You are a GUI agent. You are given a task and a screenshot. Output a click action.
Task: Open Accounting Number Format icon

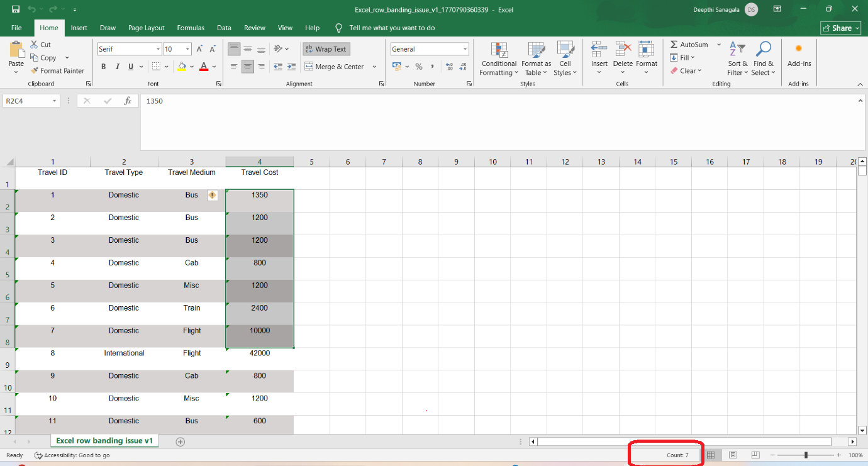point(396,67)
